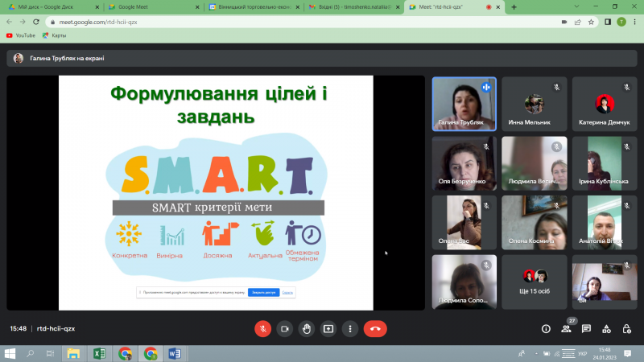This screenshot has width=644, height=362.
Task: Open Excel from taskbar
Action: click(x=99, y=353)
